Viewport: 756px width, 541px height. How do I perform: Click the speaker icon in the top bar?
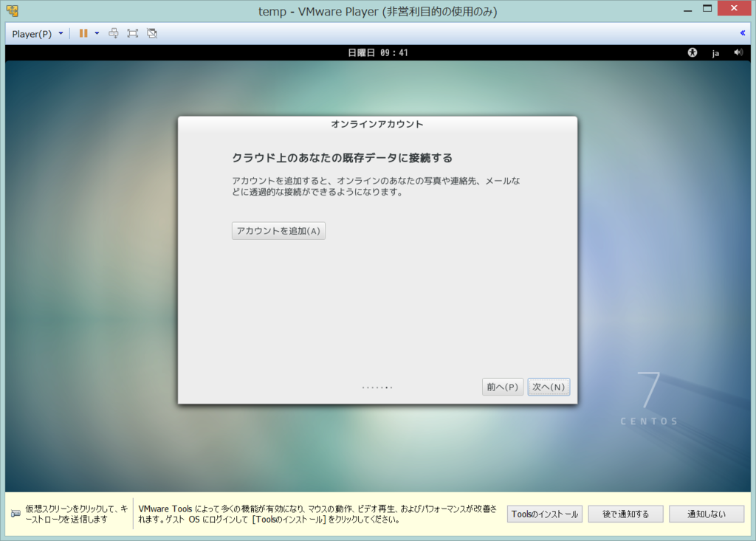click(738, 52)
